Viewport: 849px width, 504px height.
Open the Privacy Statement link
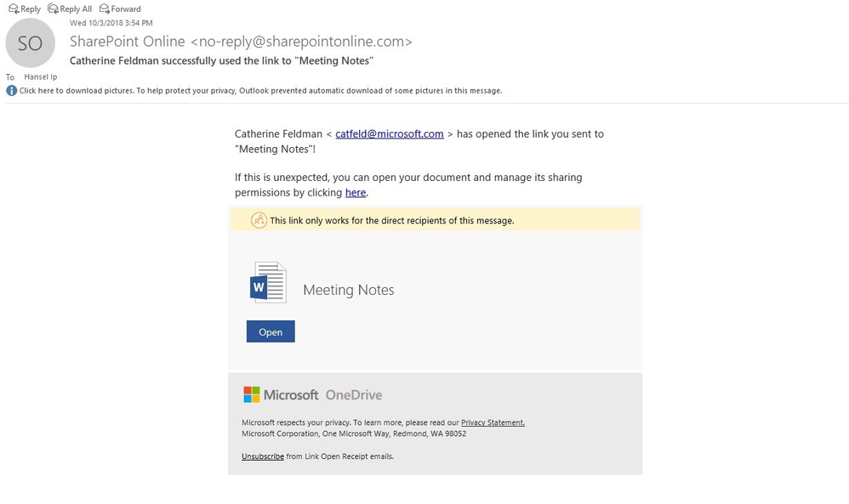[493, 423]
